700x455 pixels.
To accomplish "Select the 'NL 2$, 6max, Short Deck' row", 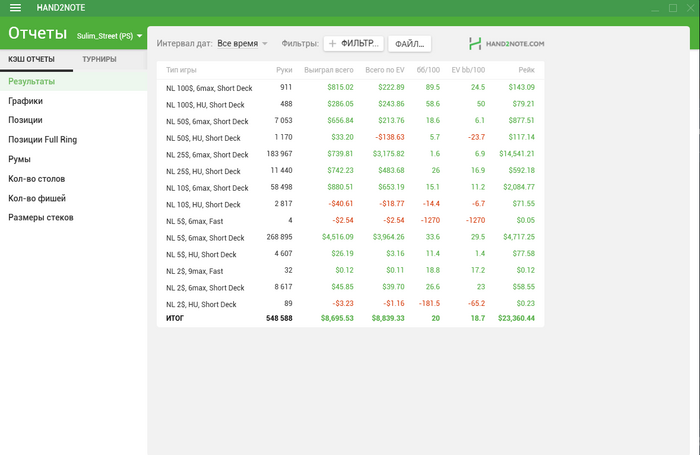I will pos(350,288).
